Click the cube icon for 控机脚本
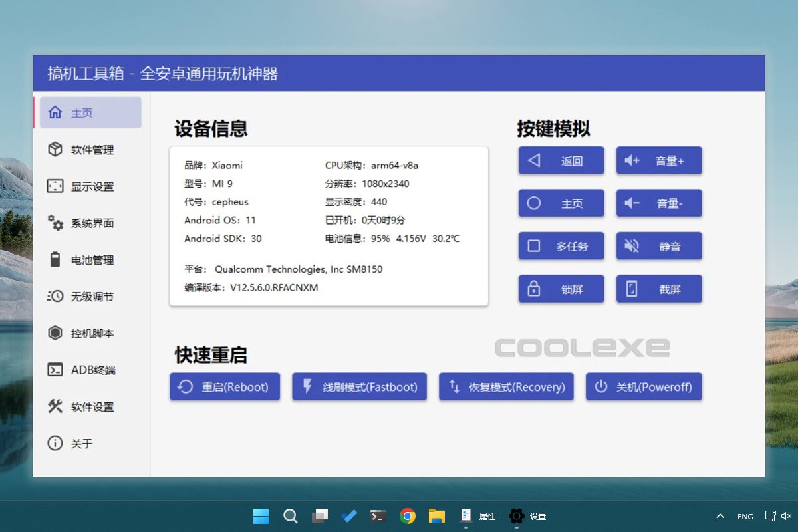Viewport: 798px width, 532px height. pyautogui.click(x=55, y=333)
